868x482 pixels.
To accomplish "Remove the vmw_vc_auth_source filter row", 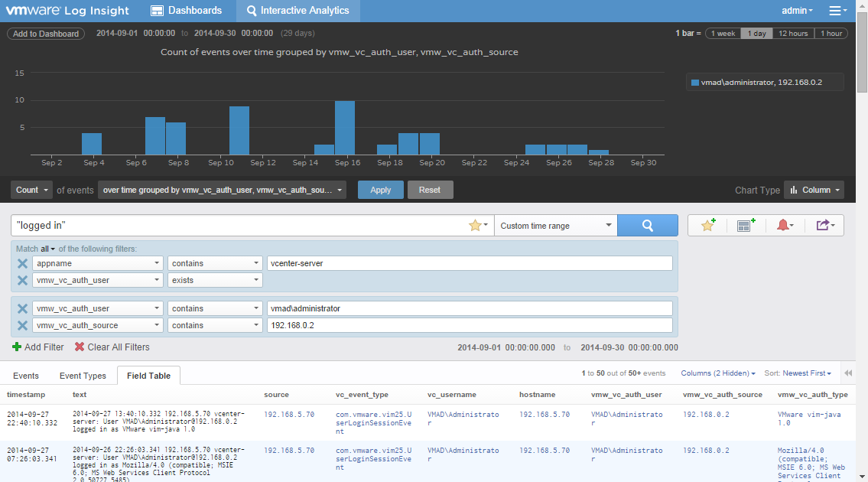I will click(x=22, y=325).
